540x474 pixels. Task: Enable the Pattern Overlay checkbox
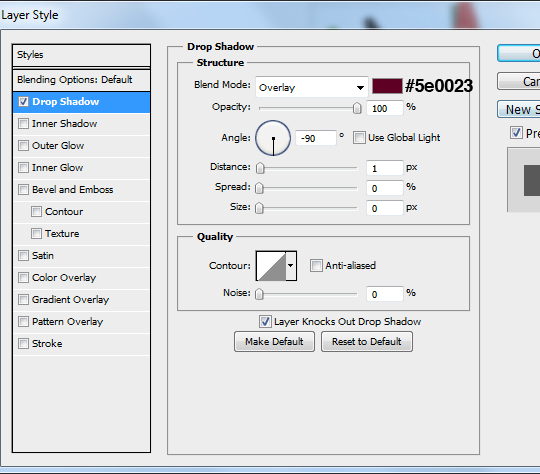coord(23,322)
